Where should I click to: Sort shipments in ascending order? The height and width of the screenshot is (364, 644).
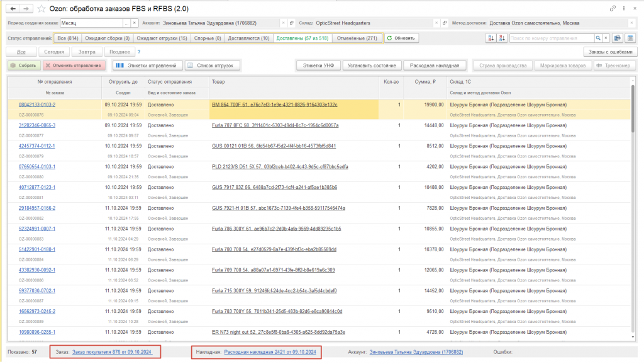[491, 38]
